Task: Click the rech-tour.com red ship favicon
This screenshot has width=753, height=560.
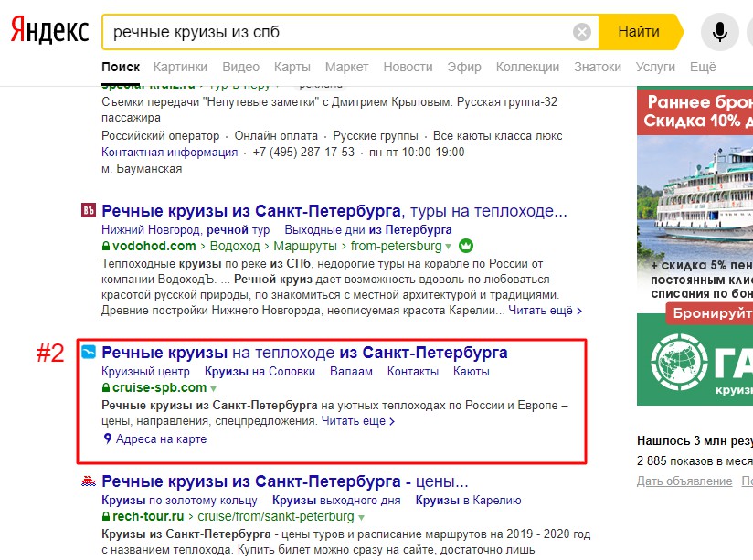Action: 89,481
